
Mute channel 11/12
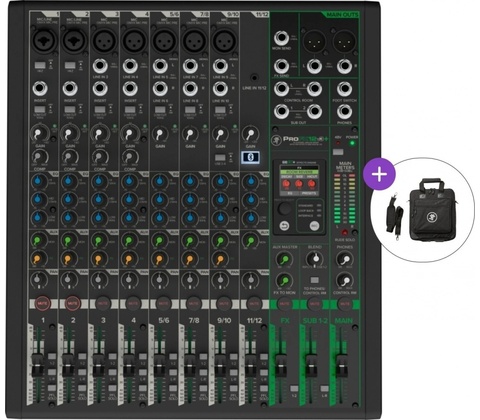click(x=254, y=304)
